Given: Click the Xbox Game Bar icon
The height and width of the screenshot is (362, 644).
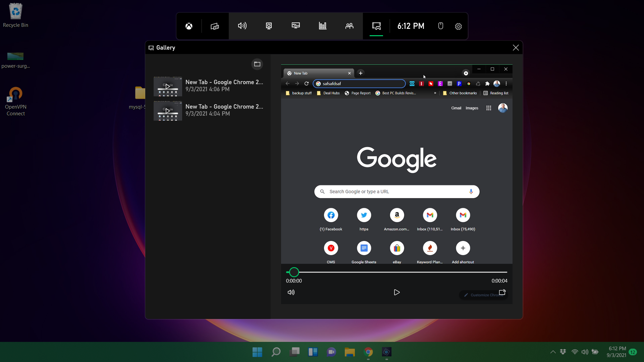Looking at the screenshot, I should point(189,26).
